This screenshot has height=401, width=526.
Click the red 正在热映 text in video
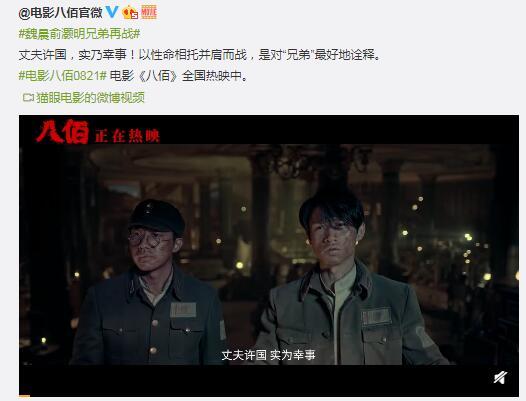click(x=127, y=136)
